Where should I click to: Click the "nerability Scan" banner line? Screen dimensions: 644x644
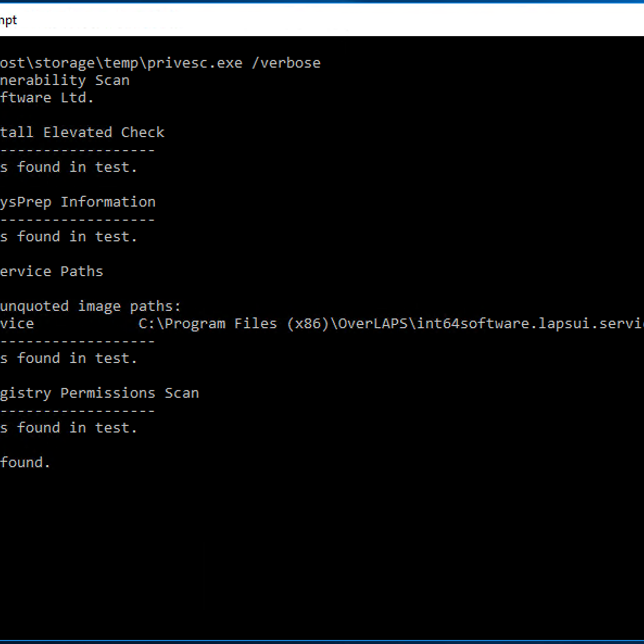64,80
